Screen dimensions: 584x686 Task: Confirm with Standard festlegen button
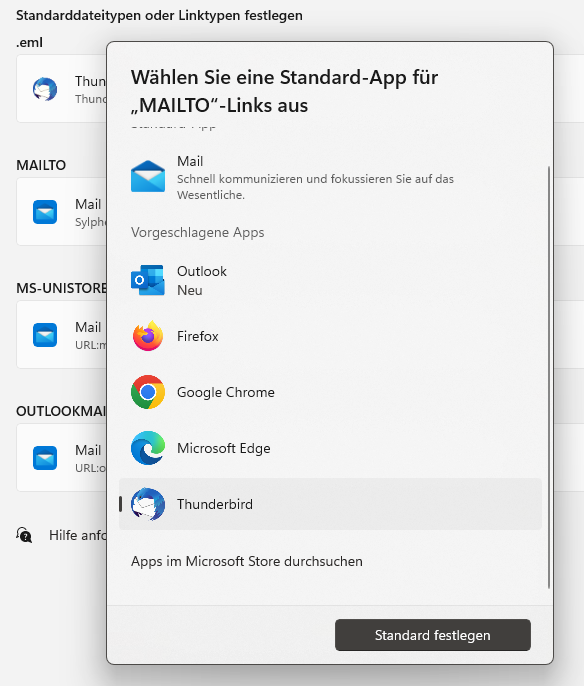coord(433,635)
